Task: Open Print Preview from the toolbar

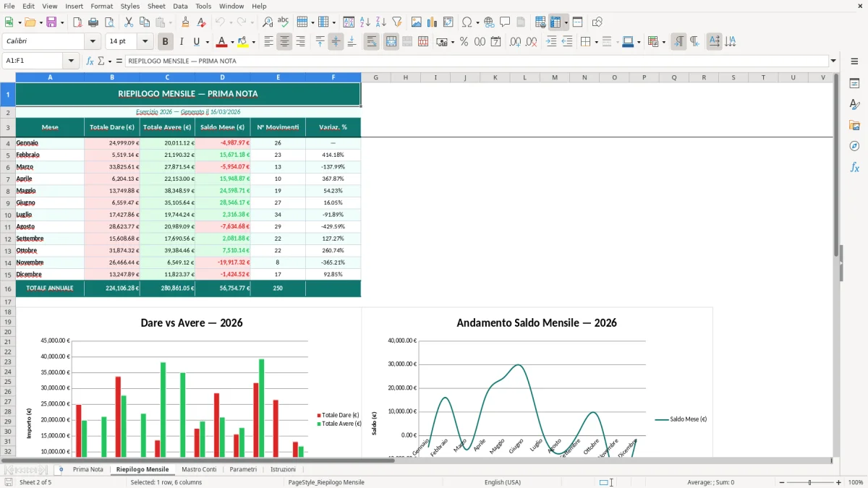Action: click(x=109, y=22)
